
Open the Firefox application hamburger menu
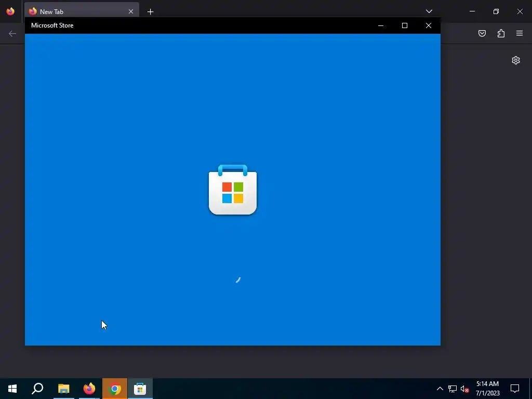[x=520, y=33]
